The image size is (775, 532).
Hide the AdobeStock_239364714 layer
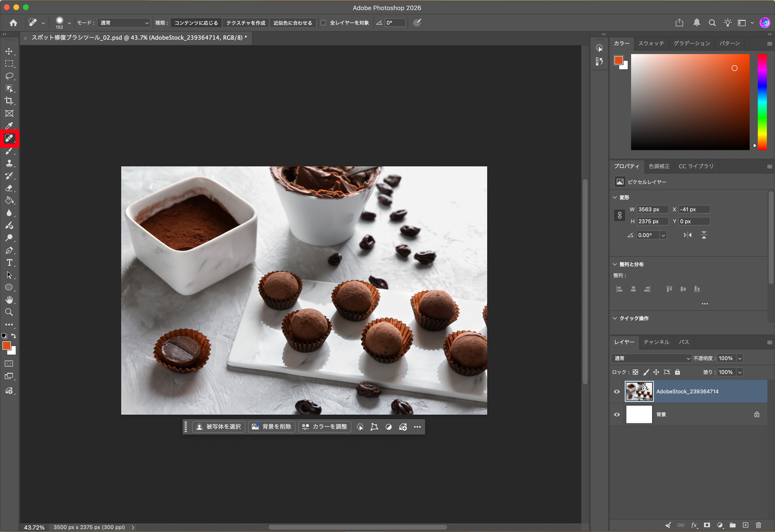tap(617, 392)
